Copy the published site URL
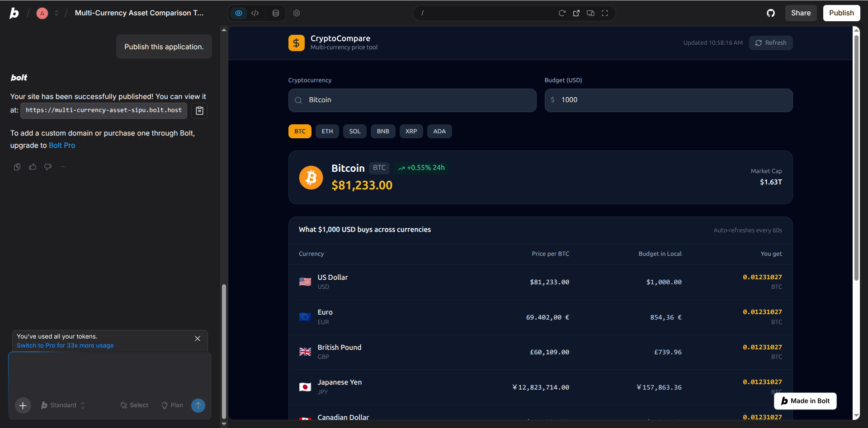 (x=199, y=110)
